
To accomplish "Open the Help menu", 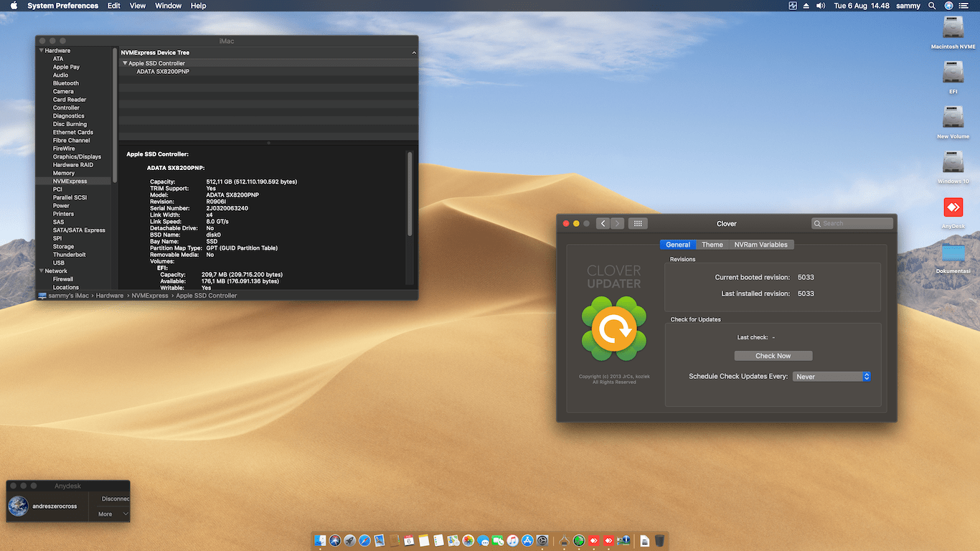I will 199,6.
